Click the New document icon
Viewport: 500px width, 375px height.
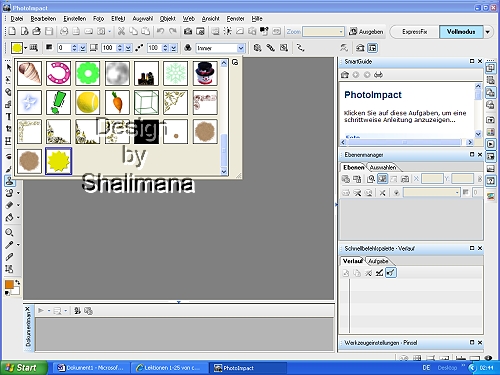[12, 31]
